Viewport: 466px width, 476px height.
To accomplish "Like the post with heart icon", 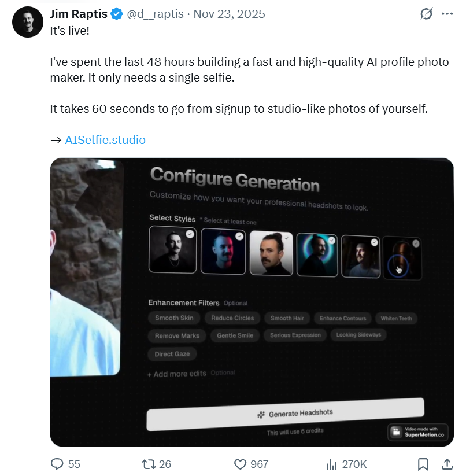I will 241,464.
